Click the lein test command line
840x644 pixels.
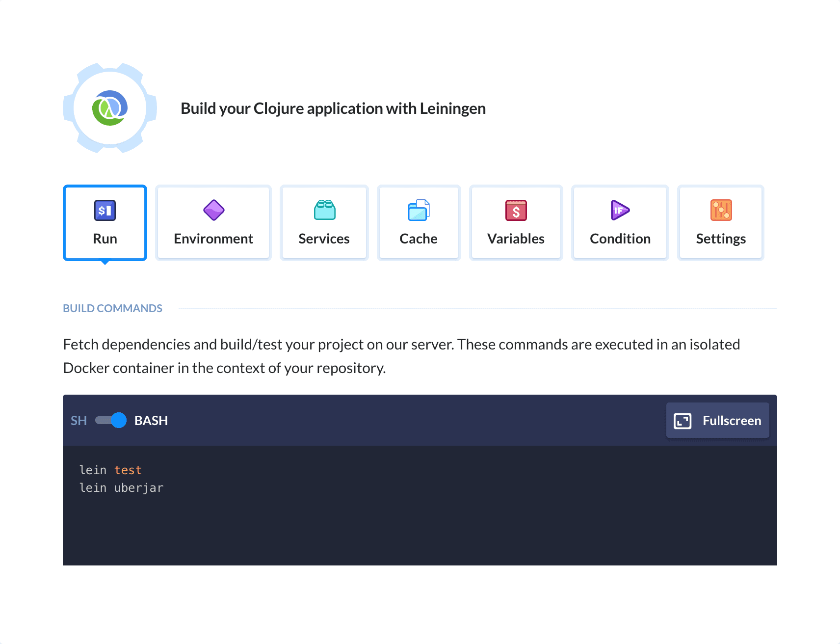(x=111, y=470)
